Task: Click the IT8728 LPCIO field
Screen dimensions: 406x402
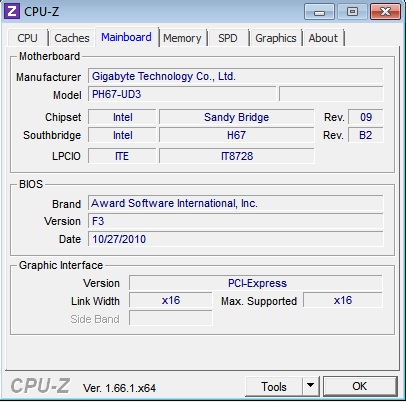Action: click(x=237, y=156)
